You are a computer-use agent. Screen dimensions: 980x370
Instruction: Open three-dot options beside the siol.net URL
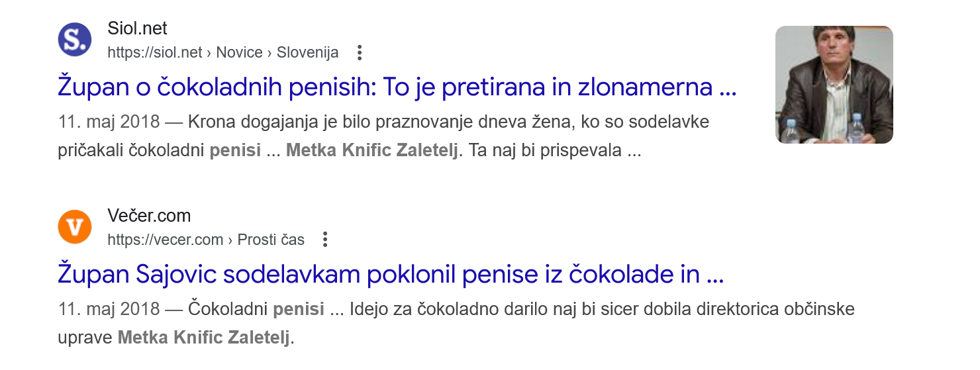[x=359, y=52]
